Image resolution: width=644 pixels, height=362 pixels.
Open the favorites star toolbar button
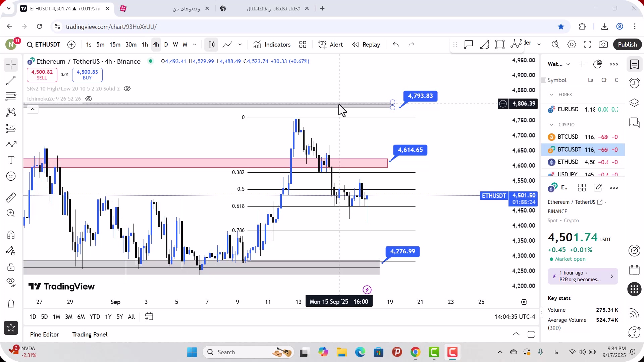click(x=11, y=328)
